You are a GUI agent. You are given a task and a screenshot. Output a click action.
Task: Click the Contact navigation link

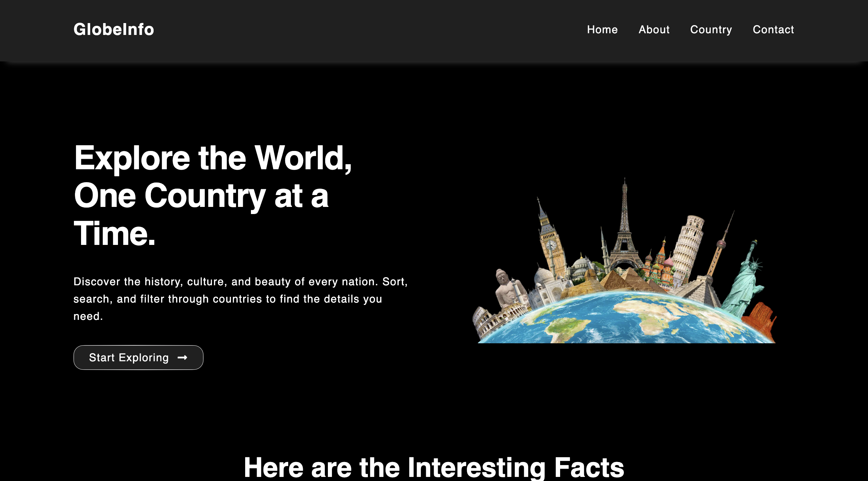[773, 30]
